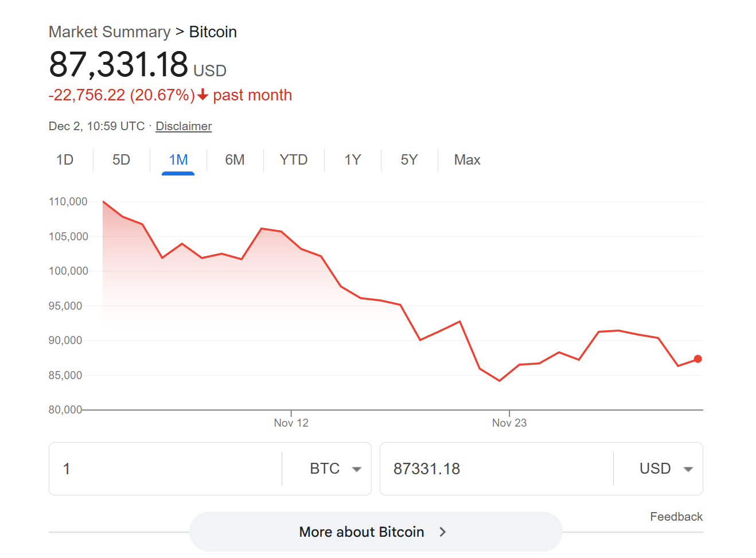This screenshot has width=756, height=558.
Task: View the 5Y price history
Action: [x=409, y=160]
